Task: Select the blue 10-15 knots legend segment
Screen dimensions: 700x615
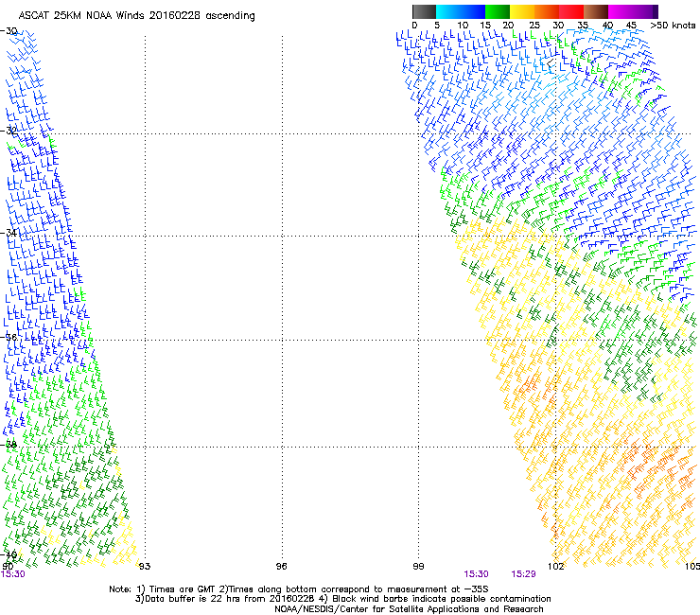Action: 473,11
